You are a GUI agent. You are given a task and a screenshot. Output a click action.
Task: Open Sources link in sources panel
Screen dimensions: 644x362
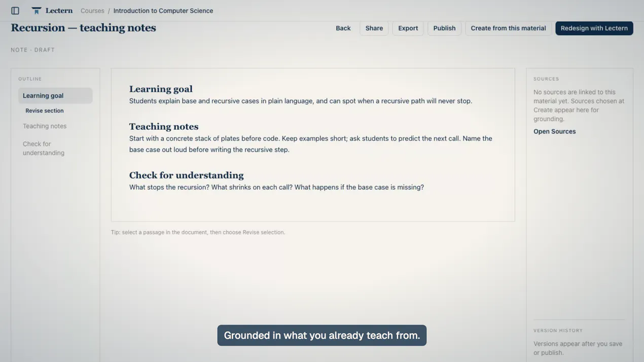[x=555, y=131]
